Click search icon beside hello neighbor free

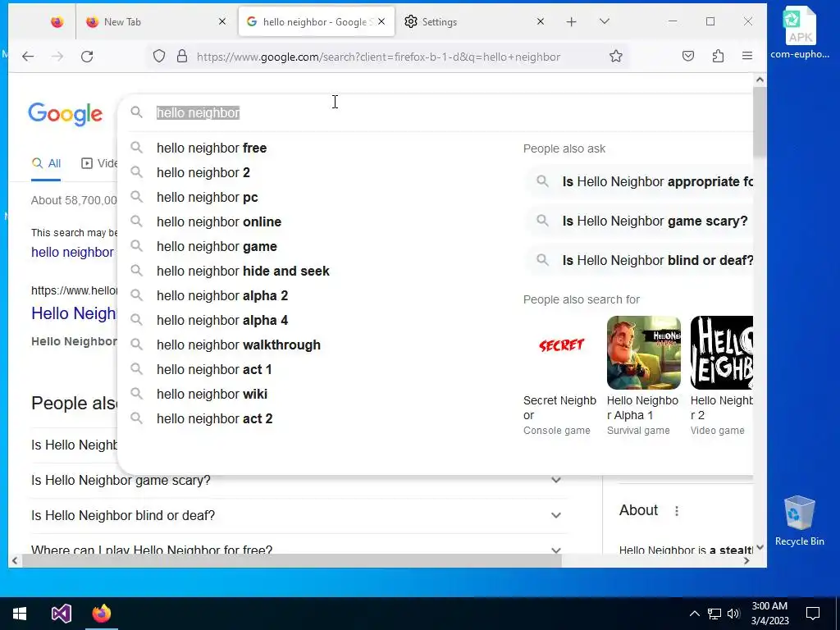137,148
